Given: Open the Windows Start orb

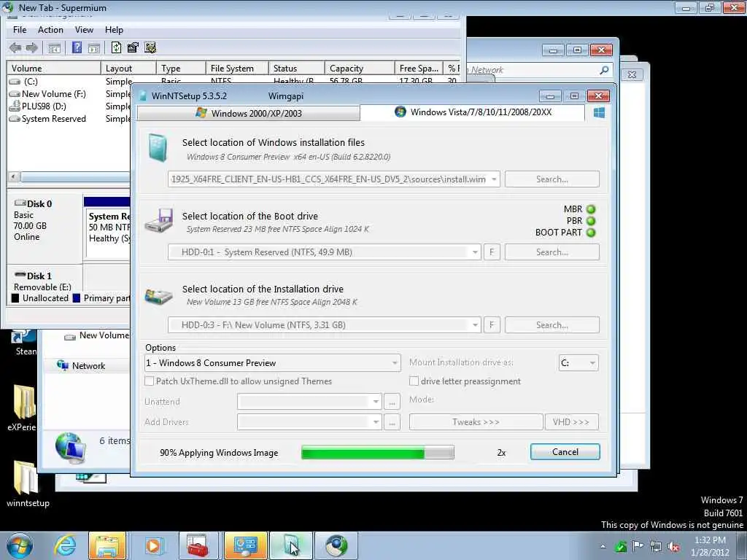Looking at the screenshot, I should (x=19, y=545).
